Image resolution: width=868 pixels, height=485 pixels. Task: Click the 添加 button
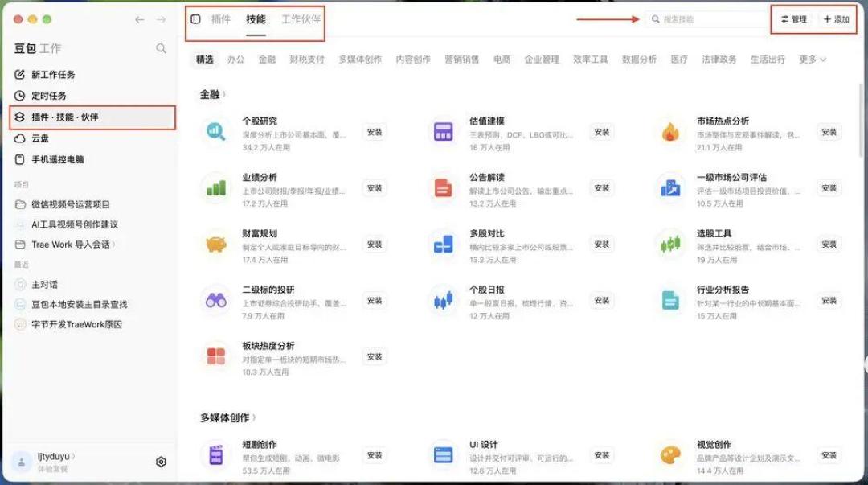[x=836, y=19]
